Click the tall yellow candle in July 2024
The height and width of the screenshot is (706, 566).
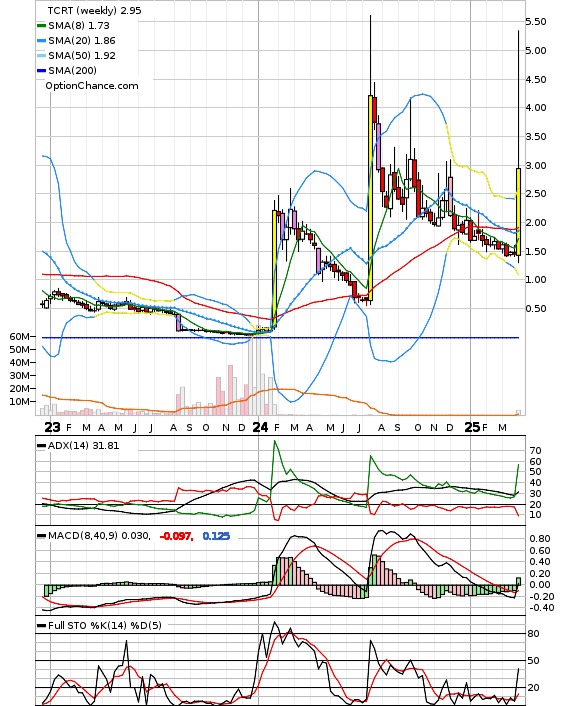coord(370,198)
